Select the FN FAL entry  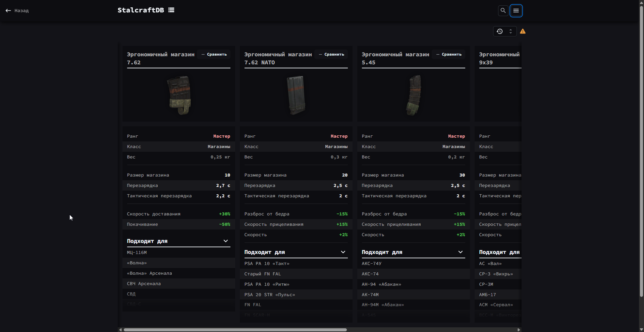(253, 305)
